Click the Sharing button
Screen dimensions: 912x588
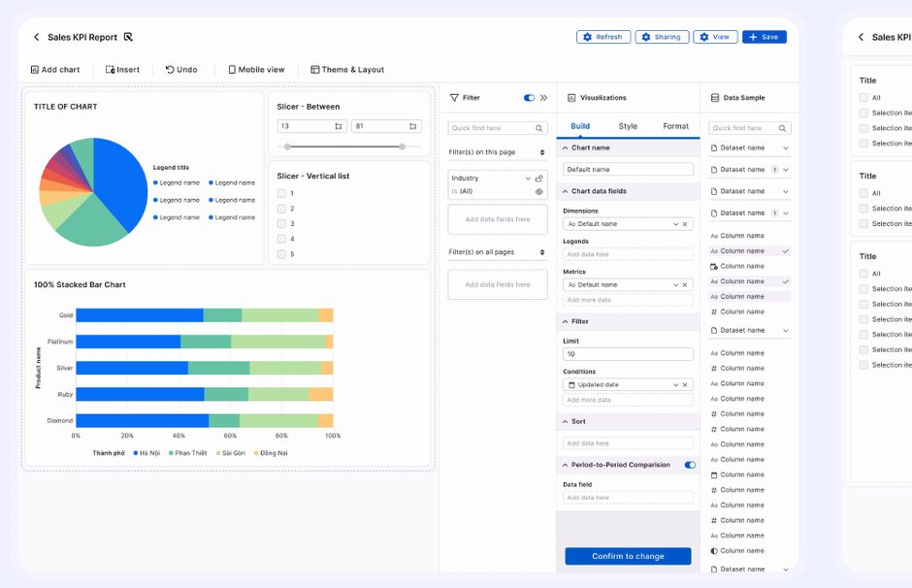click(x=662, y=37)
